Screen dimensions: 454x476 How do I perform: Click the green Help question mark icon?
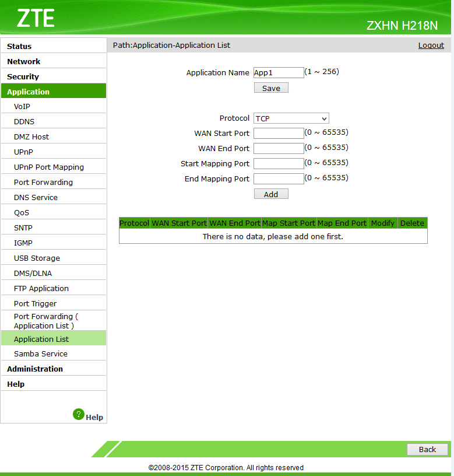[79, 414]
